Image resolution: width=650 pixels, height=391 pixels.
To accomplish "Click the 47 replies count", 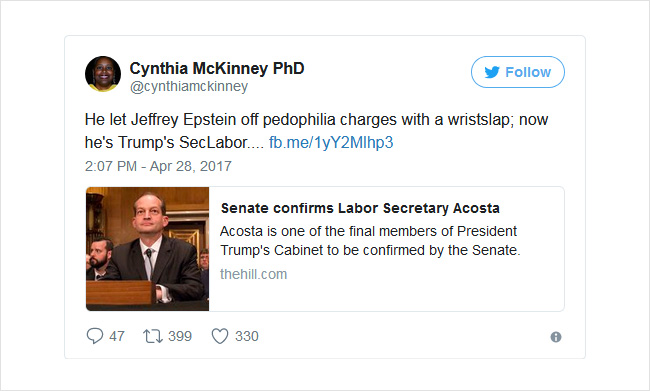I will [x=117, y=336].
